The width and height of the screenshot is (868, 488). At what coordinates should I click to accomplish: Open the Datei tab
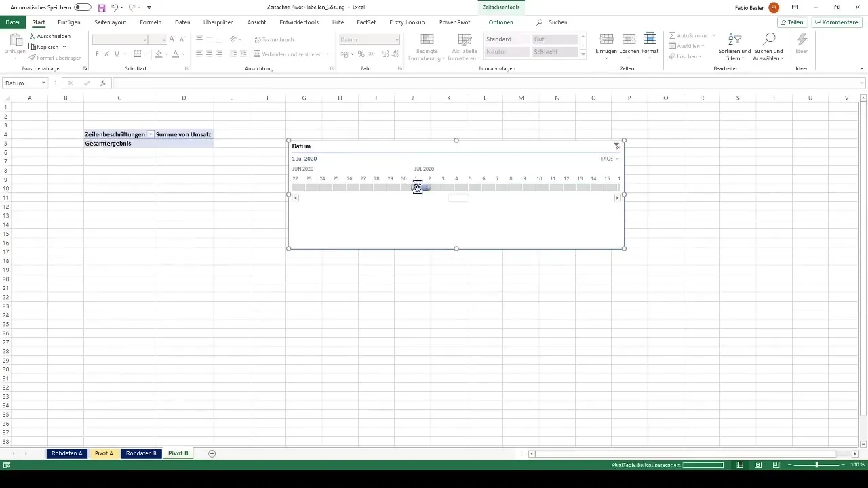pos(12,22)
